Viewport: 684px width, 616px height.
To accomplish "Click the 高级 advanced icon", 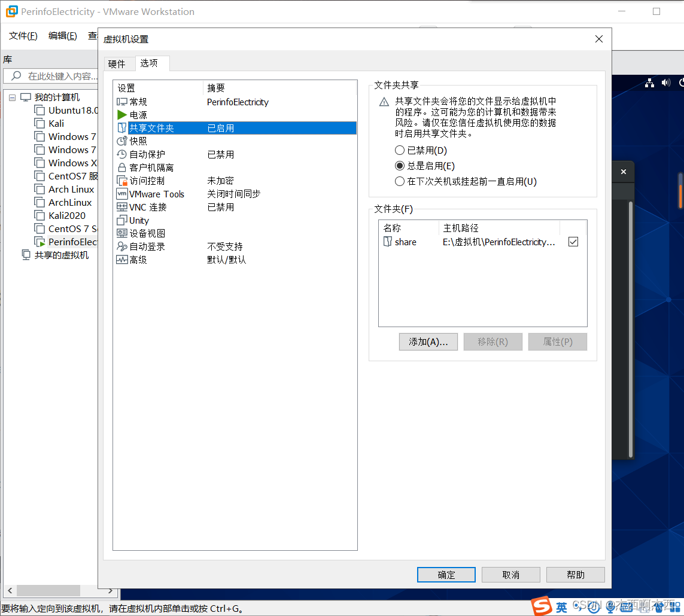I will 121,260.
